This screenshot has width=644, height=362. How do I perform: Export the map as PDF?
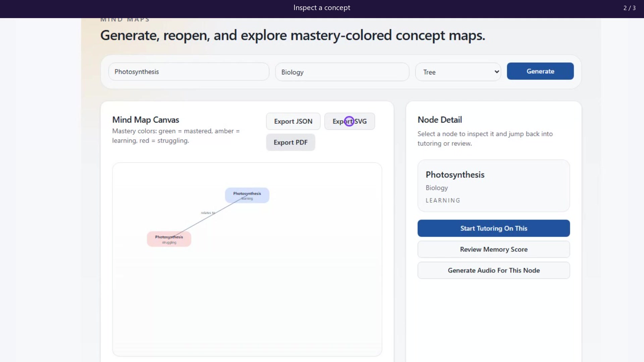click(x=290, y=142)
